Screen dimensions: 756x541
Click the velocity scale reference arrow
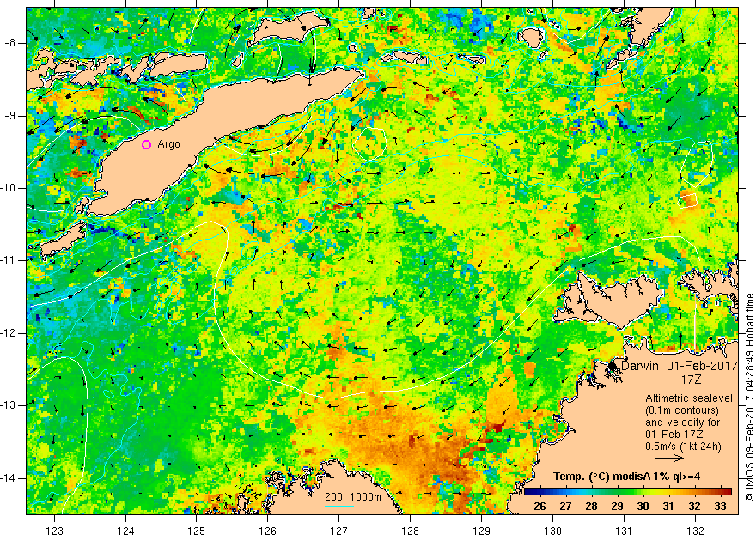click(669, 459)
